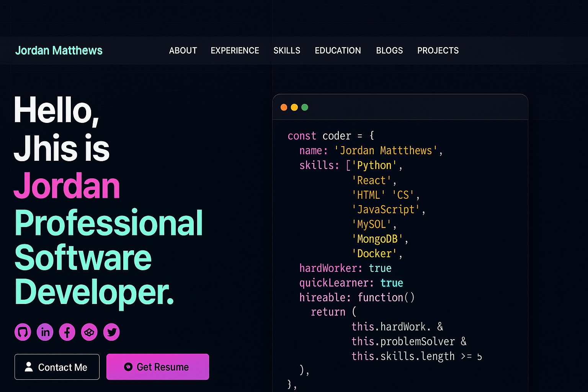Click the Contact Me button
The width and height of the screenshot is (588, 392).
[57, 367]
